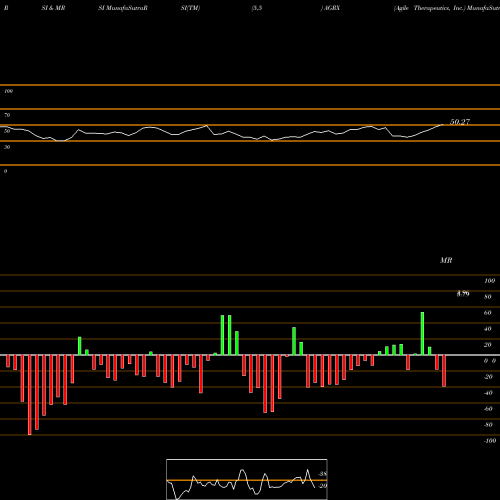Click the 'SI MunafaSutraR' header label
500x500 pixels.
123,8
